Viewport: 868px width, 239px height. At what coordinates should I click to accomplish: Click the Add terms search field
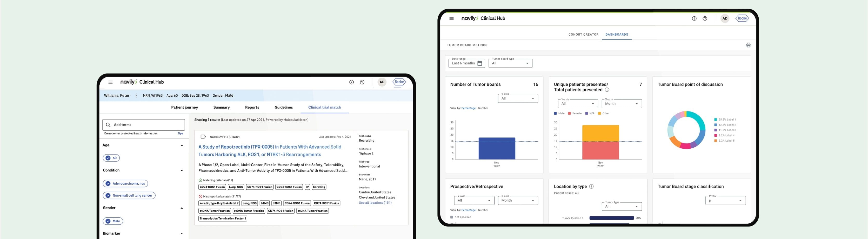[144, 125]
